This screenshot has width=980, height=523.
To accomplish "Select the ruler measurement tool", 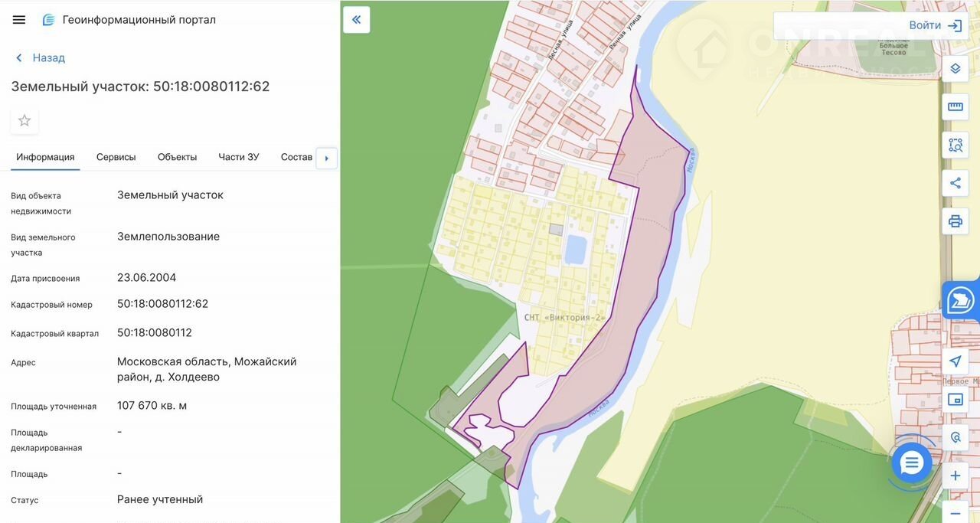I will (955, 106).
